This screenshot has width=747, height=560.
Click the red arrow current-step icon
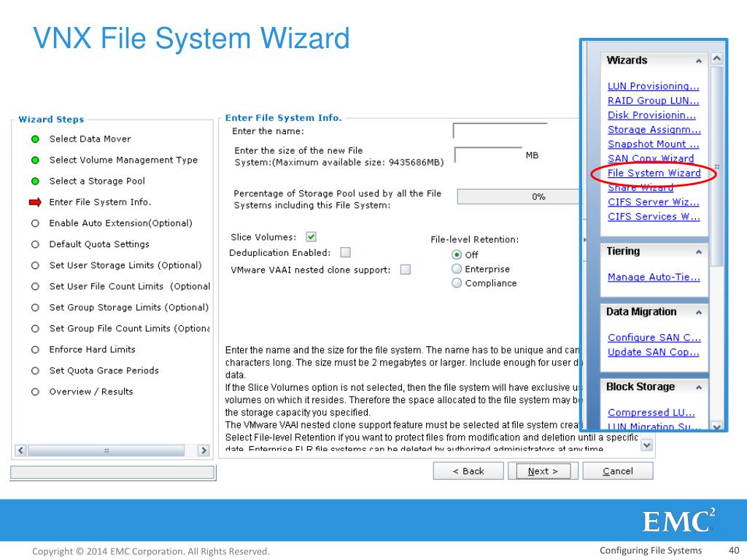coord(35,203)
